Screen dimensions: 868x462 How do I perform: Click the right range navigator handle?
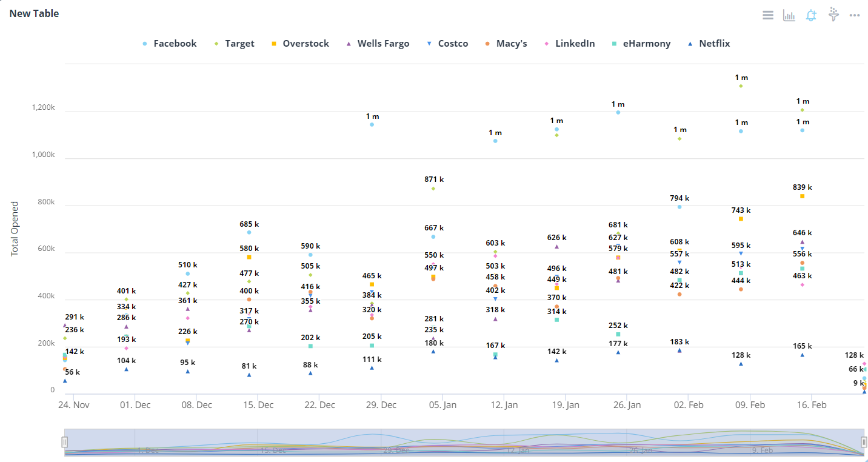coord(864,442)
